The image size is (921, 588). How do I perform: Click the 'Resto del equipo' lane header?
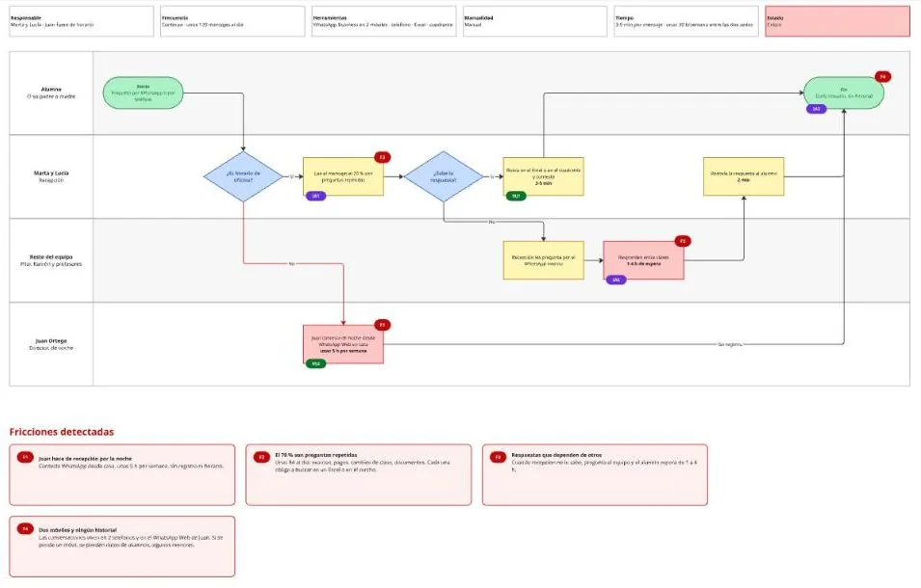coord(51,260)
